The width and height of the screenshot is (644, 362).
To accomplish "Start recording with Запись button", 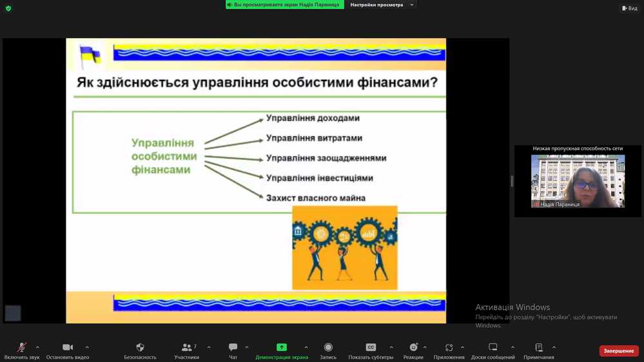I will point(328,348).
